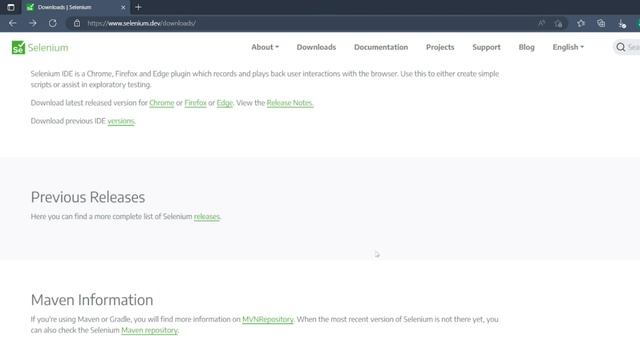
Task: Open a new tab with plus
Action: (x=138, y=7)
